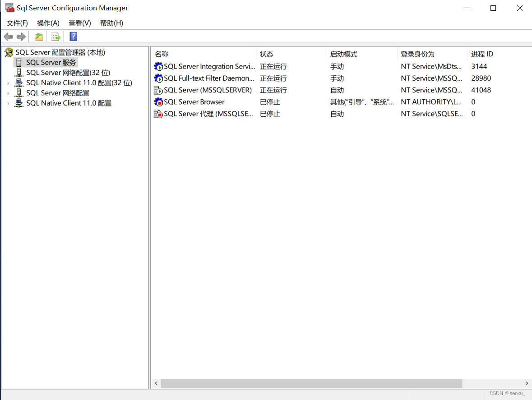The image size is (532, 400).
Task: Click 已停止 status of SQL Server Browser
Action: click(270, 102)
